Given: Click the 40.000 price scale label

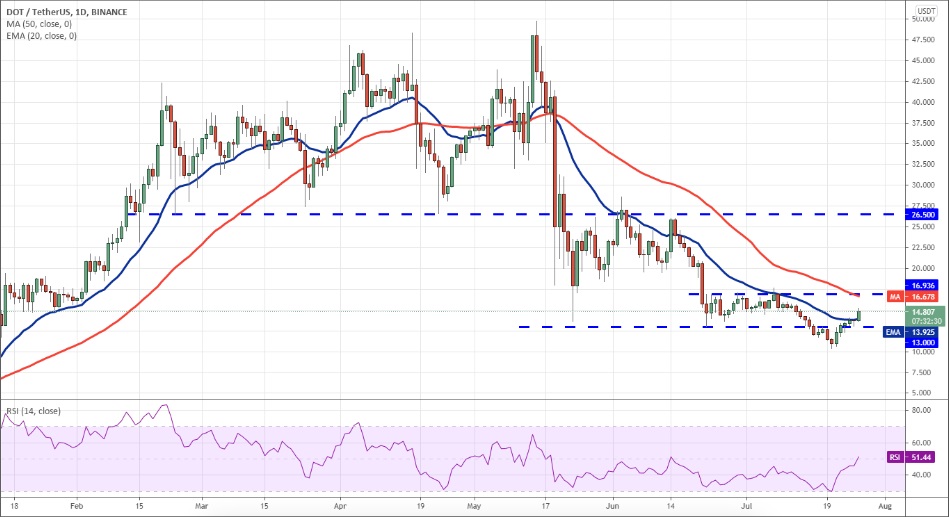Looking at the screenshot, I should [x=922, y=102].
